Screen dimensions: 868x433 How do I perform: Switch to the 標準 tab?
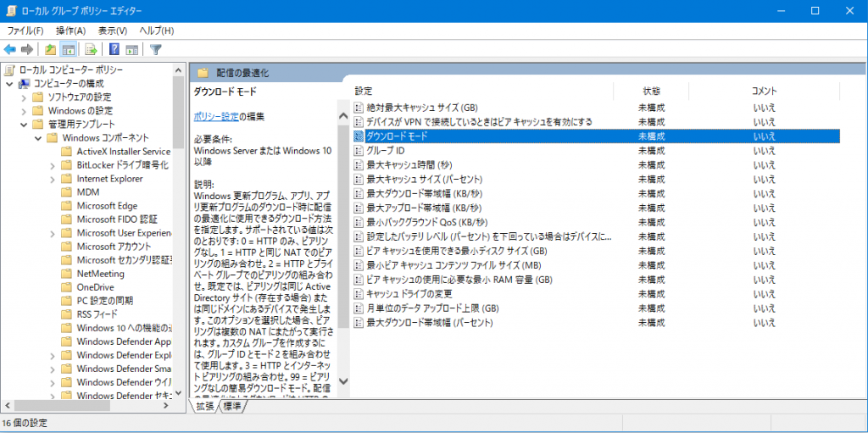pyautogui.click(x=232, y=407)
